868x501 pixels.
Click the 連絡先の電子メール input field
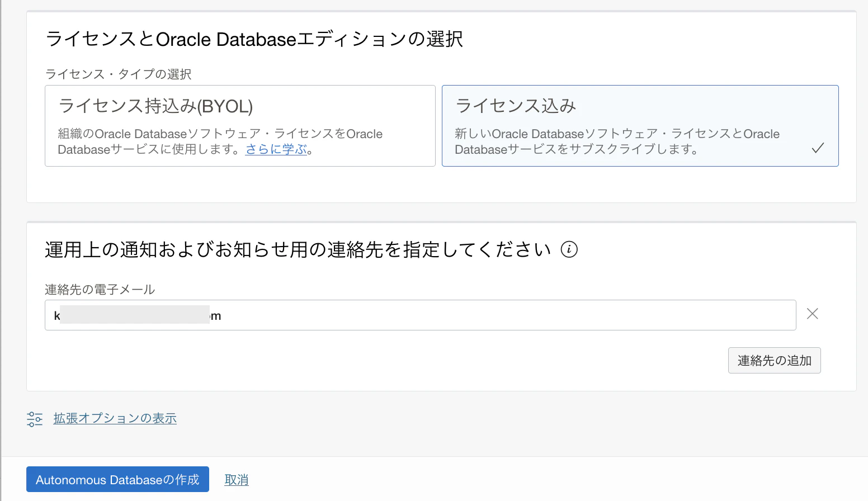pos(420,315)
